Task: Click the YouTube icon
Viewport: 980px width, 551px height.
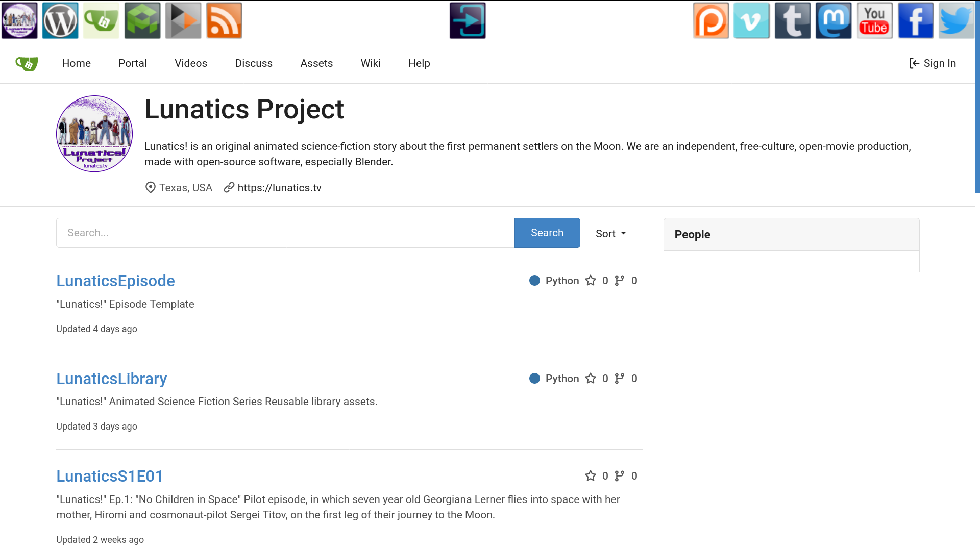Action: [874, 21]
